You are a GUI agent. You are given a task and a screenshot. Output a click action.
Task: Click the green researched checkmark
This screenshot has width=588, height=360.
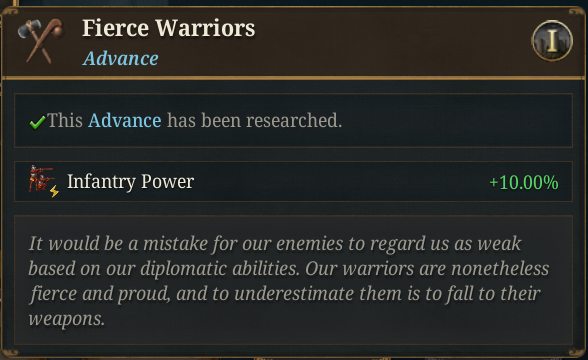37,122
